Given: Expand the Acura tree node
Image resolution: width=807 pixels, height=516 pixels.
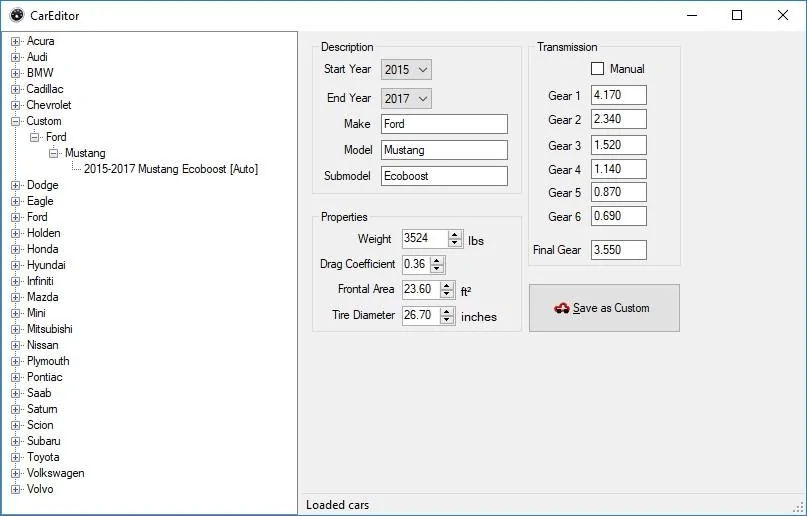Looking at the screenshot, I should (x=15, y=41).
